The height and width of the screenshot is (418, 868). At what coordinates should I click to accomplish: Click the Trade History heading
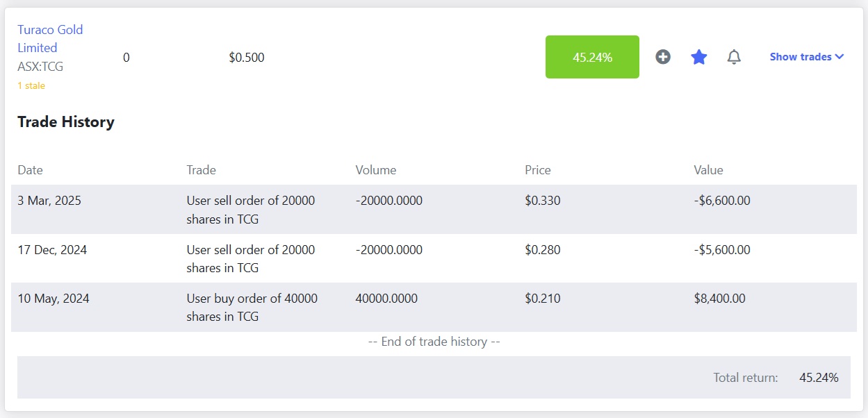point(66,122)
